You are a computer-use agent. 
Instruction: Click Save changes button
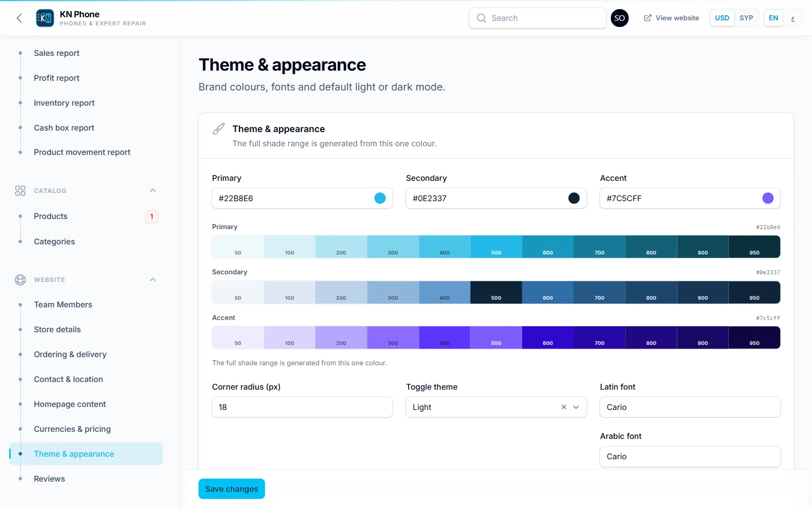click(x=231, y=489)
